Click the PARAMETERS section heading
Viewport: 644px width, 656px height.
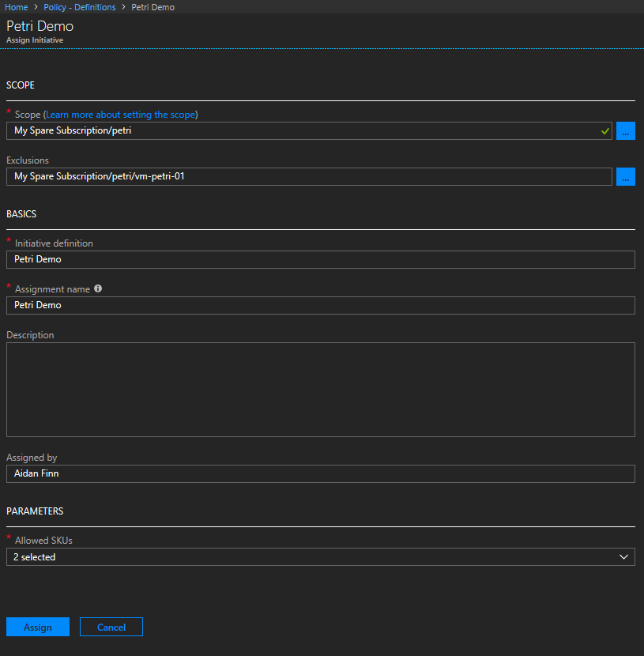[35, 511]
